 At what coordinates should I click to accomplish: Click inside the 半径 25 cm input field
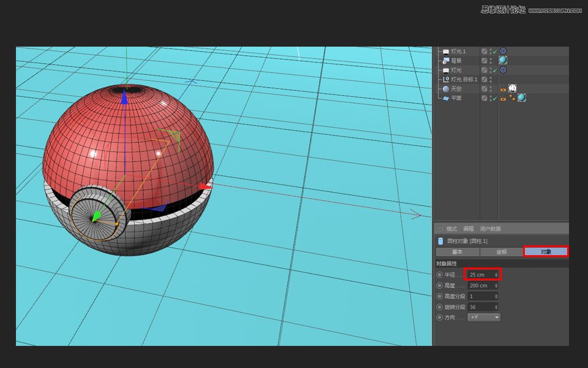481,275
